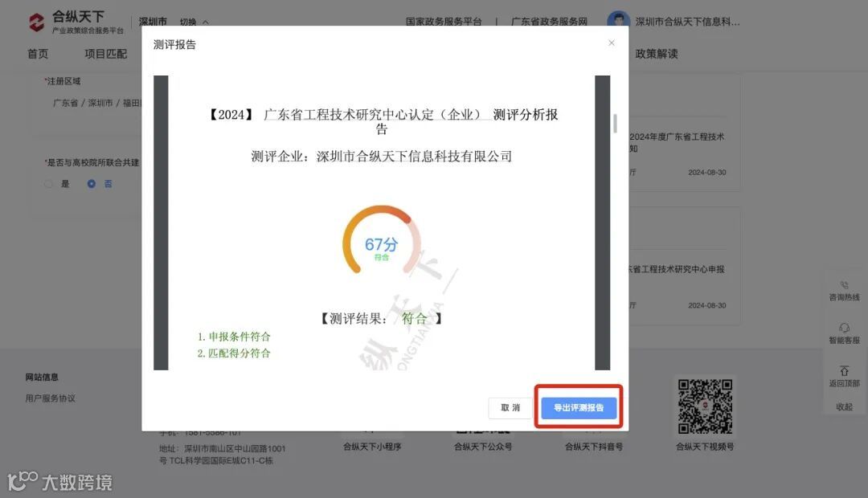The width and height of the screenshot is (868, 498).
Task: Click the 咨询热线 phone icon
Action: pos(844,285)
